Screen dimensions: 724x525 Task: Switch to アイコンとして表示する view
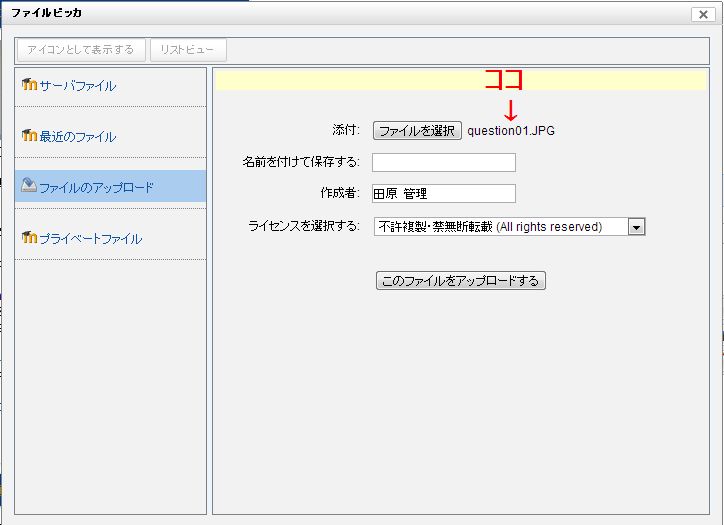point(81,49)
